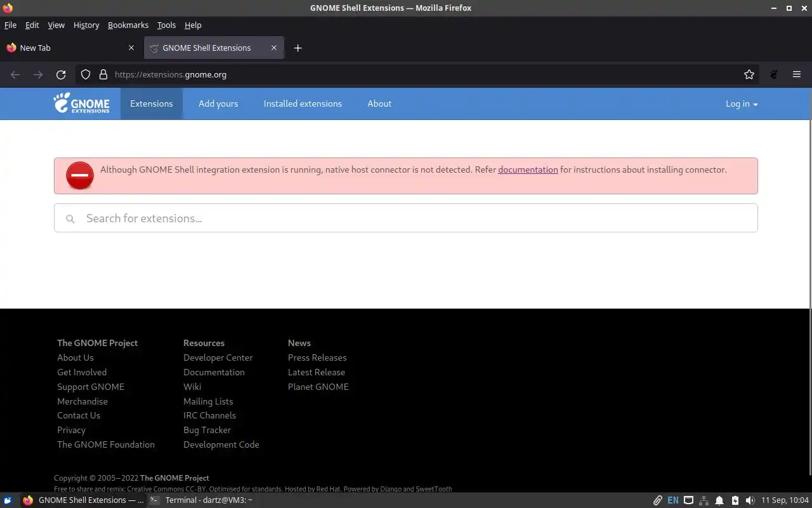Click the search magnifier icon in search box
812x508 pixels.
70,218
